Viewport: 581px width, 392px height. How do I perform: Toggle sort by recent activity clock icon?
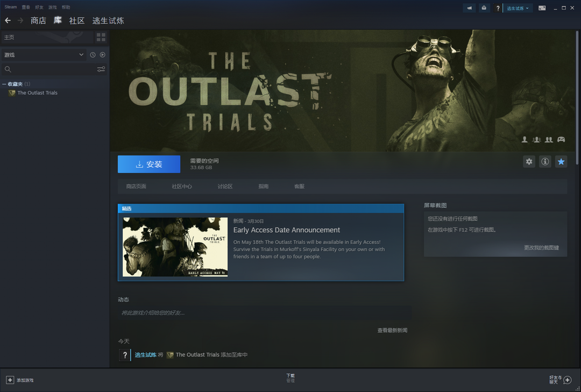tap(93, 55)
